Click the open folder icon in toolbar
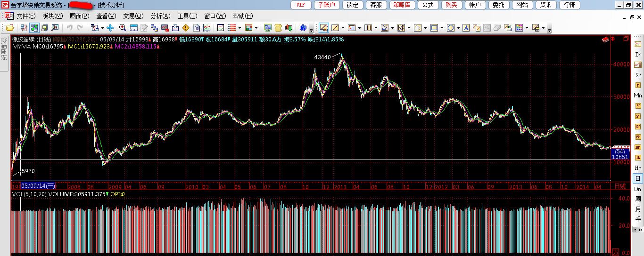The image size is (644, 256). click(x=9, y=28)
